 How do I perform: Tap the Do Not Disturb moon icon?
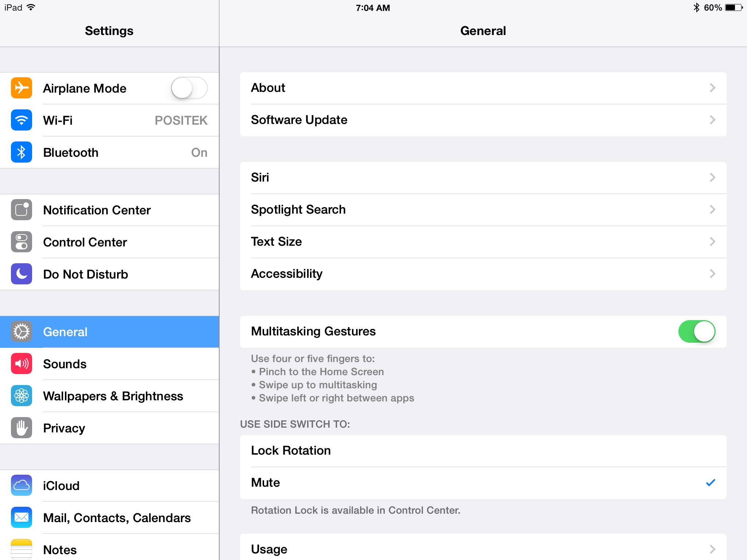coord(22,274)
